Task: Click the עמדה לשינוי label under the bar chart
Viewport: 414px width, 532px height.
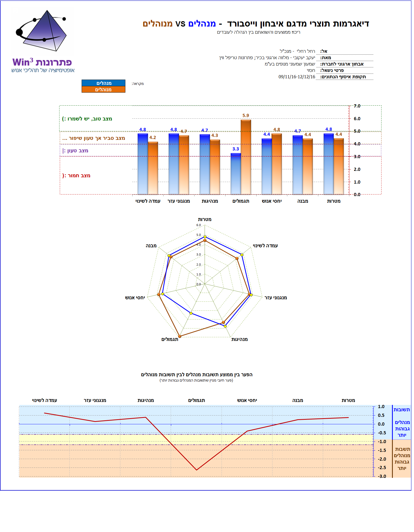Action: 148,201
